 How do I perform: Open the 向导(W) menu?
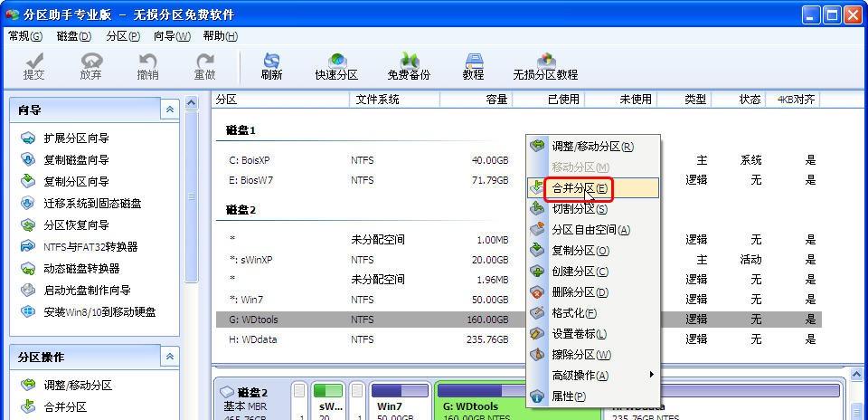[x=172, y=36]
